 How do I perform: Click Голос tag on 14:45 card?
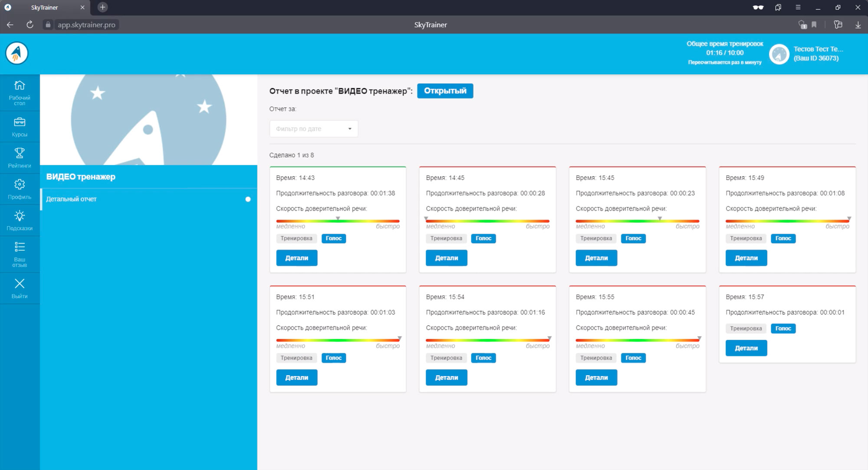[483, 238]
